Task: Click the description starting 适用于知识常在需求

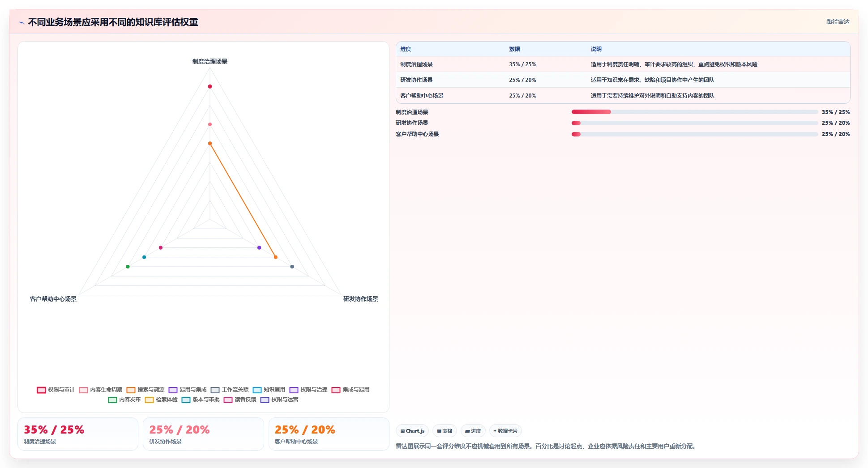Action: (652, 80)
